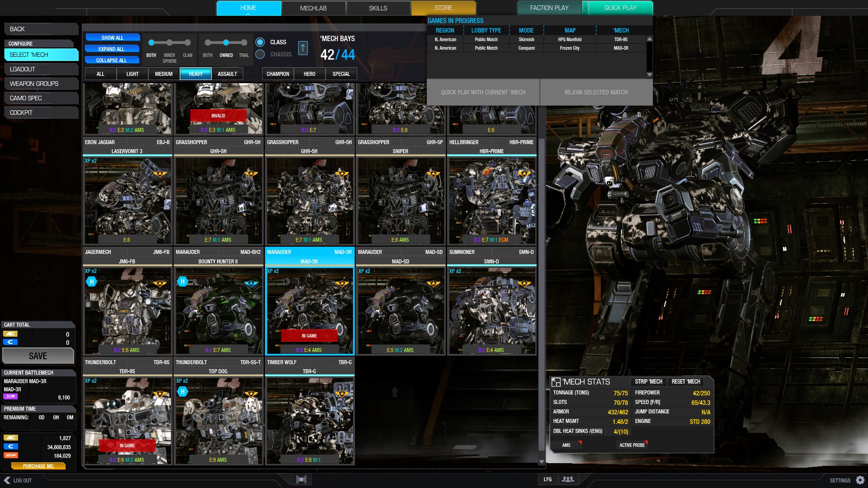Open the Settings gear icon
868x488 pixels.
tap(860, 480)
